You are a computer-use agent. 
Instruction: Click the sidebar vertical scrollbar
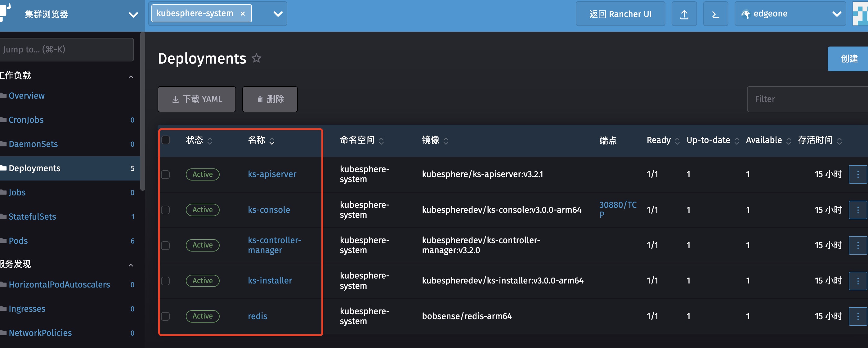tap(142, 111)
